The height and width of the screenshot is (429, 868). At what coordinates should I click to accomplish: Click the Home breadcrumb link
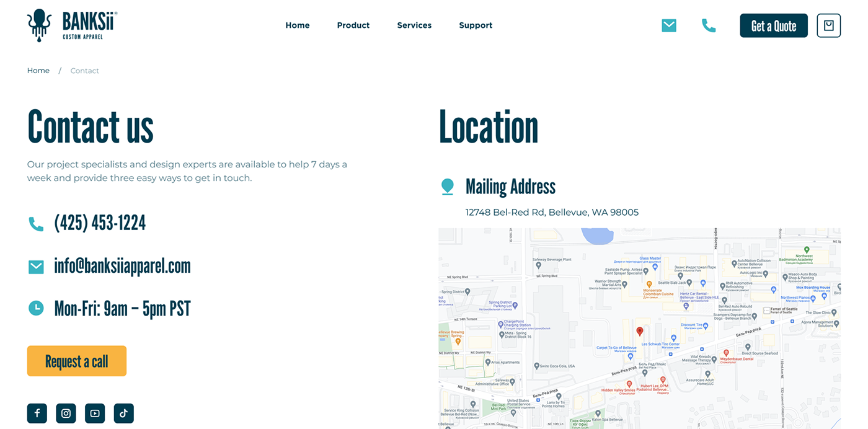click(x=38, y=71)
